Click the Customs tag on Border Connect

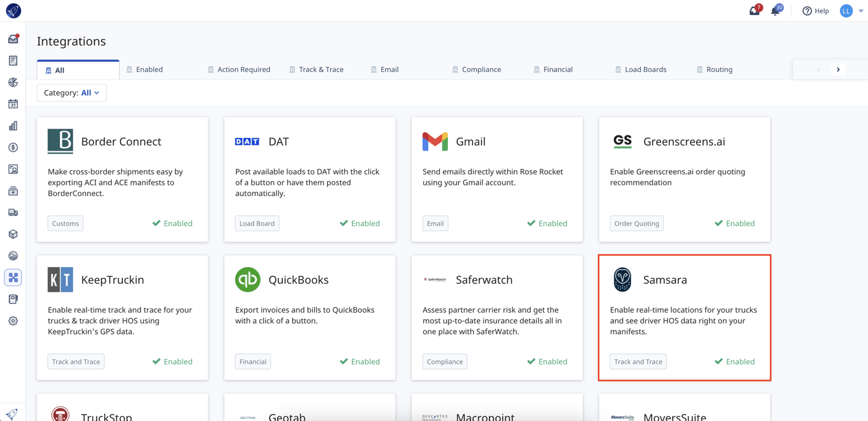[x=66, y=223]
